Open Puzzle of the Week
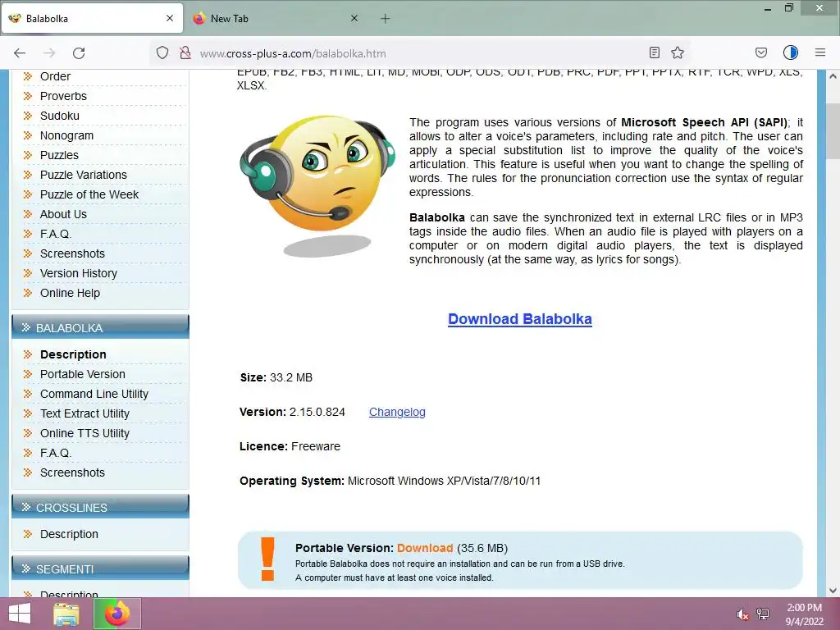The height and width of the screenshot is (630, 840). click(89, 194)
